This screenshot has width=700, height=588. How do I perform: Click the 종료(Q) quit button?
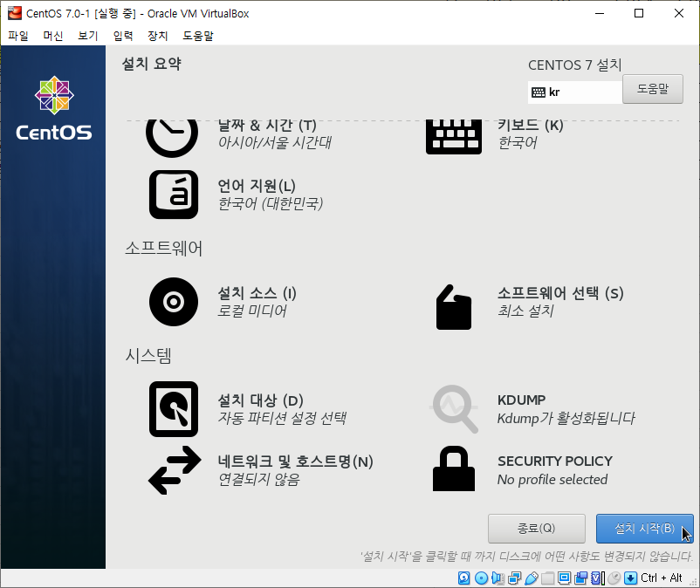(x=537, y=528)
